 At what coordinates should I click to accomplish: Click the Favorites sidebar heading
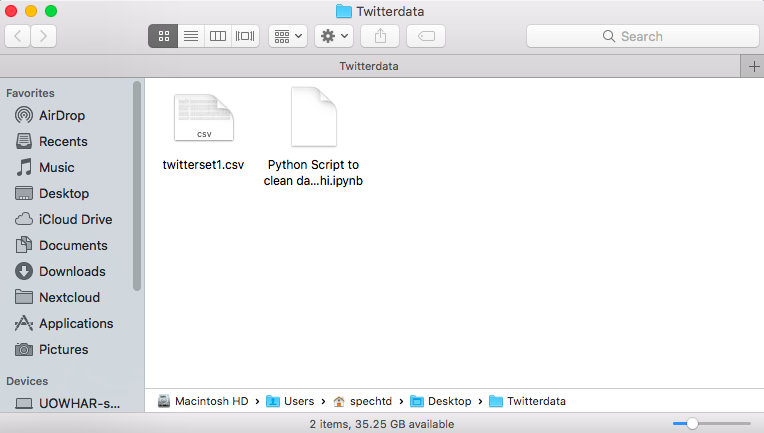30,93
